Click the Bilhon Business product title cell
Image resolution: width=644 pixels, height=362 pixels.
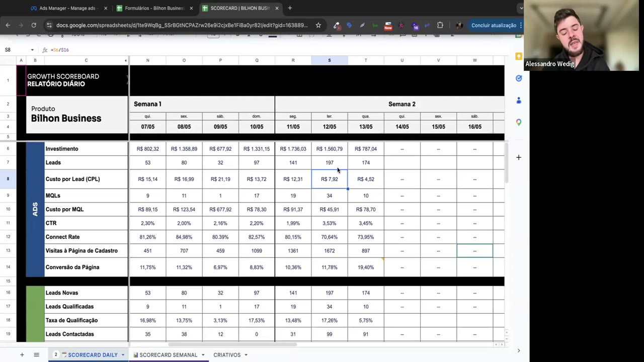click(77, 115)
